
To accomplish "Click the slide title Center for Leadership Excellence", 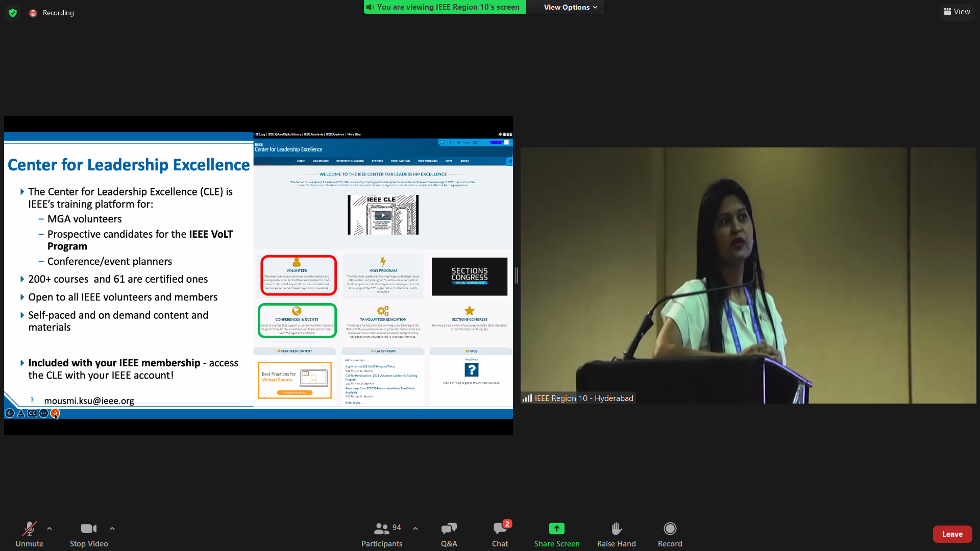I will click(x=129, y=165).
